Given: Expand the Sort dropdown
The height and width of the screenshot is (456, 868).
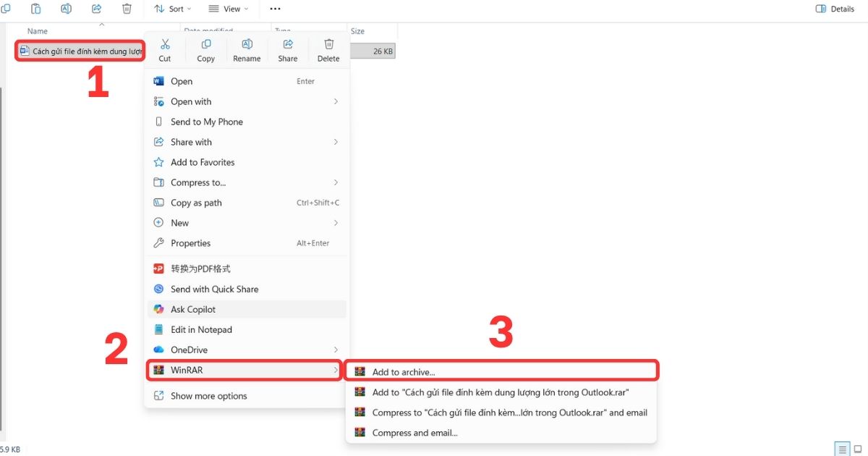Looking at the screenshot, I should tap(172, 9).
